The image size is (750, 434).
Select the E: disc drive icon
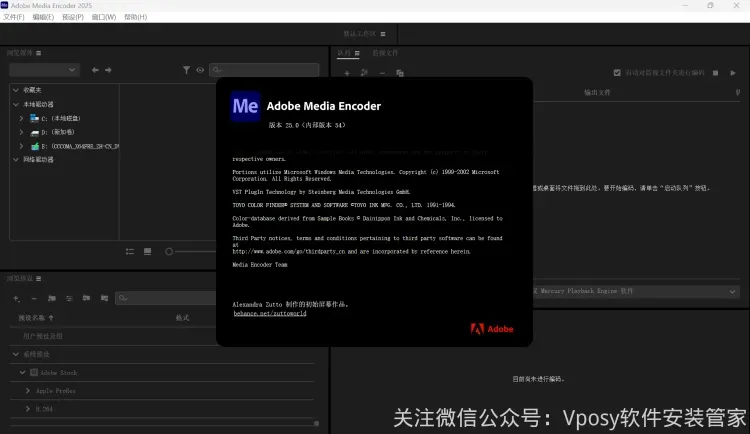pyautogui.click(x=34, y=146)
